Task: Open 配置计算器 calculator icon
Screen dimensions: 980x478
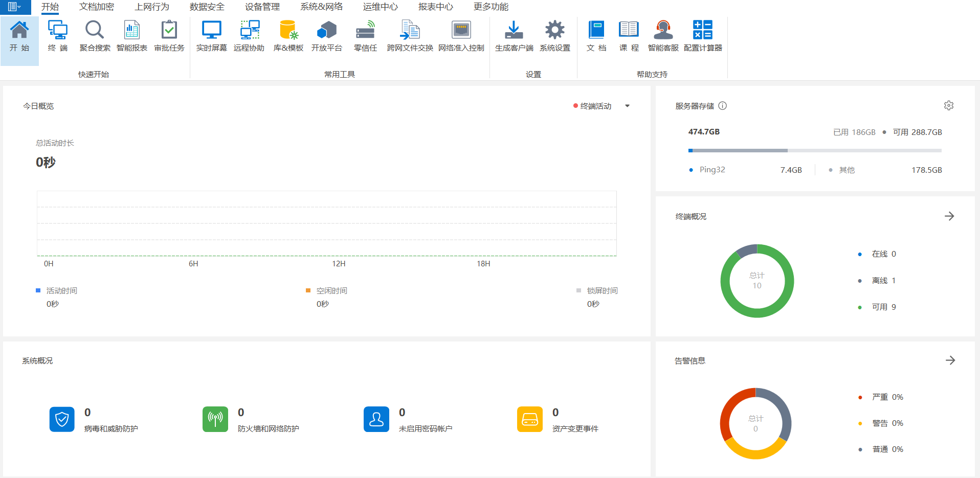Action: coord(702,31)
